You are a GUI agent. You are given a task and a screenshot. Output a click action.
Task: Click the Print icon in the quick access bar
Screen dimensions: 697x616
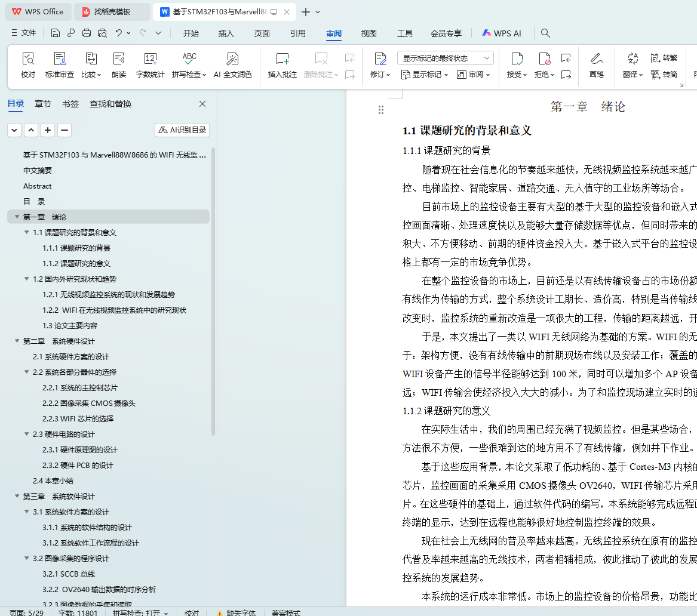(x=87, y=33)
